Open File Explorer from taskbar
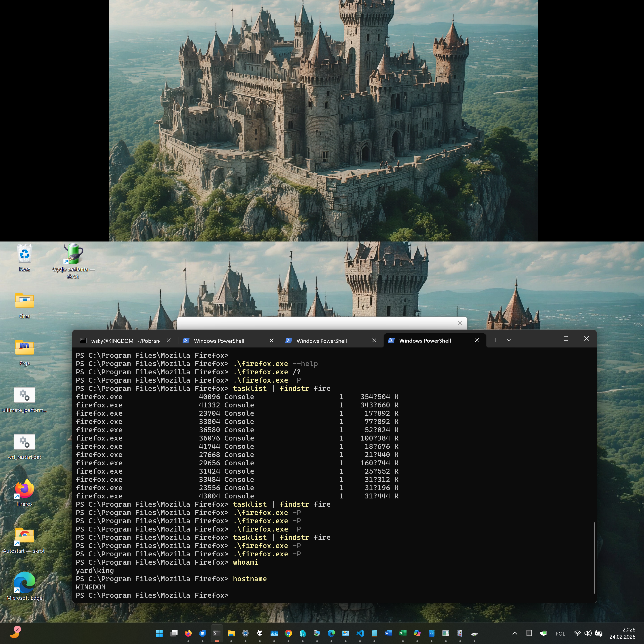This screenshot has width=644, height=644. click(231, 633)
